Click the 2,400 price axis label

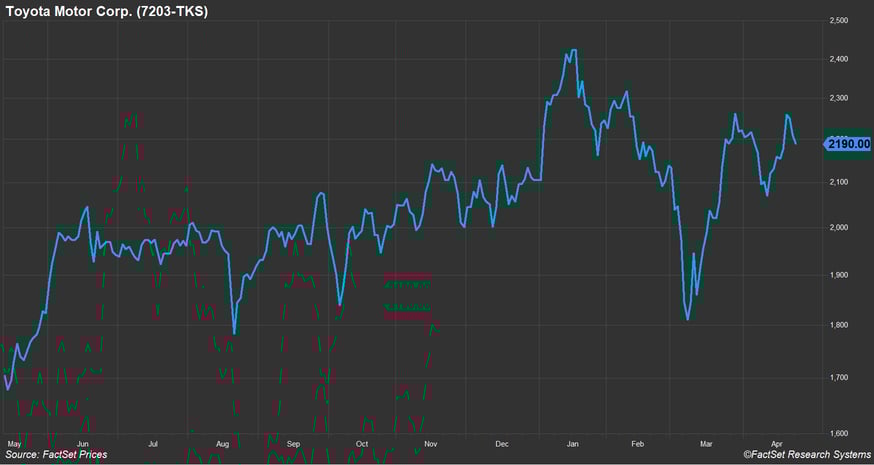[x=838, y=59]
